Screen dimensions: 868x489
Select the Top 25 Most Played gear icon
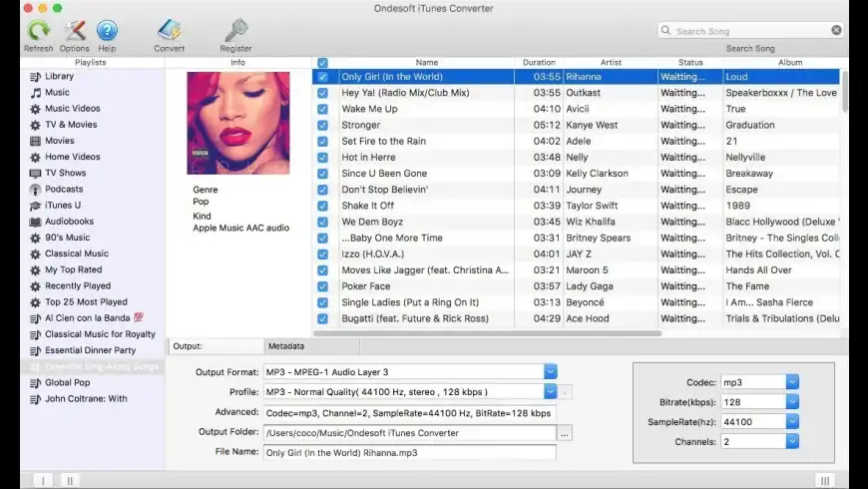36,301
